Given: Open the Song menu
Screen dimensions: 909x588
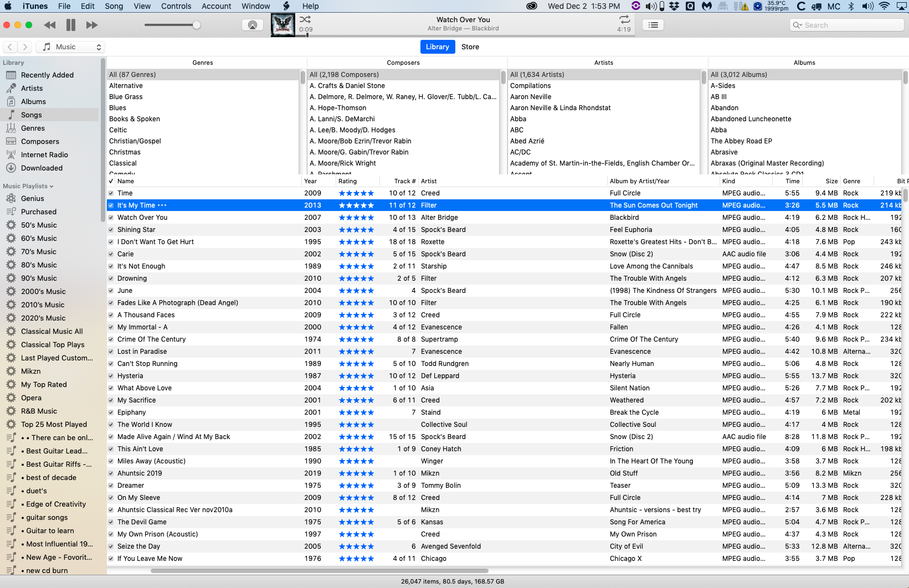Looking at the screenshot, I should click(114, 6).
